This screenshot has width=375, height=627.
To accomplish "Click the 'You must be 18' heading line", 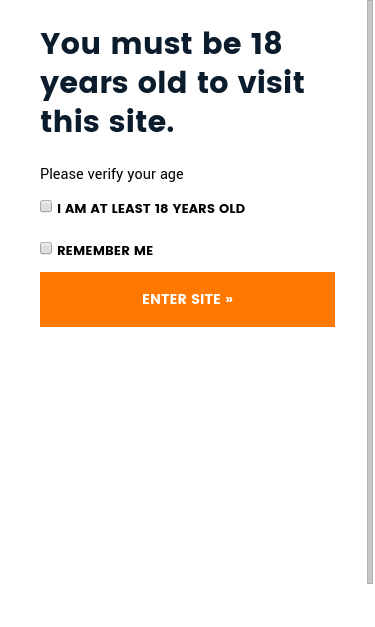I will point(162,44).
